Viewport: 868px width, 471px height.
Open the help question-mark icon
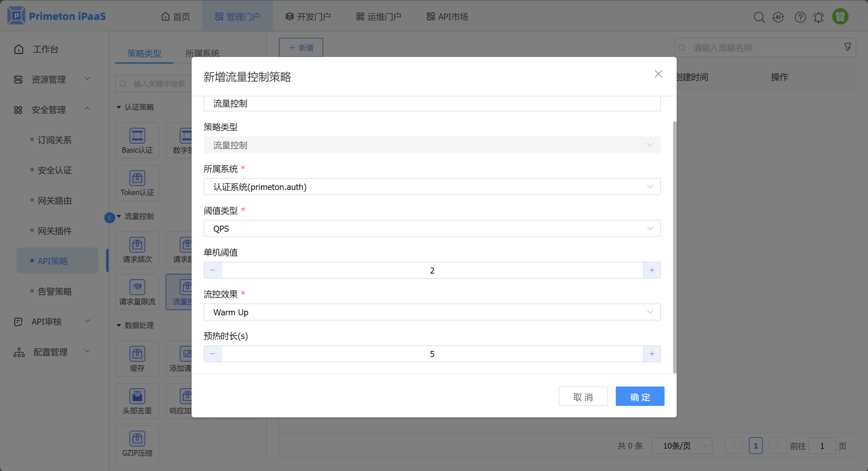pos(800,17)
